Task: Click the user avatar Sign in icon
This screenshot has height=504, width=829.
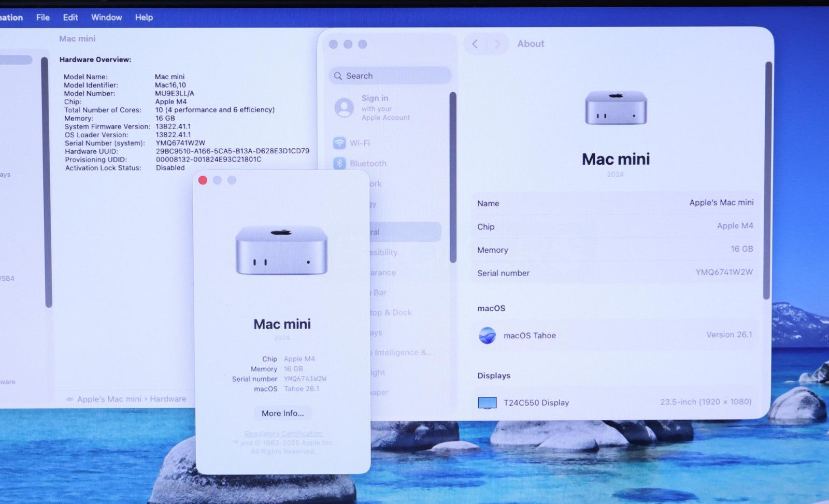Action: pos(344,108)
